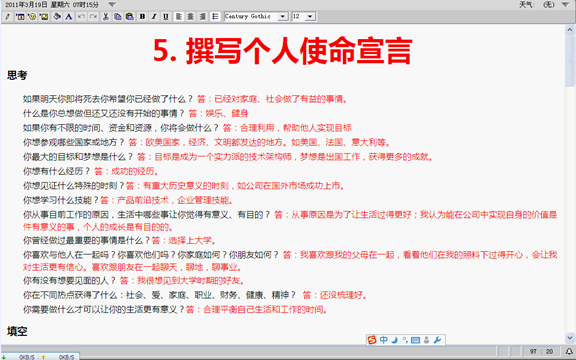Click the scrollbar up arrow
Image resolution: width=576 pixels, height=360 pixels.
tap(570, 30)
